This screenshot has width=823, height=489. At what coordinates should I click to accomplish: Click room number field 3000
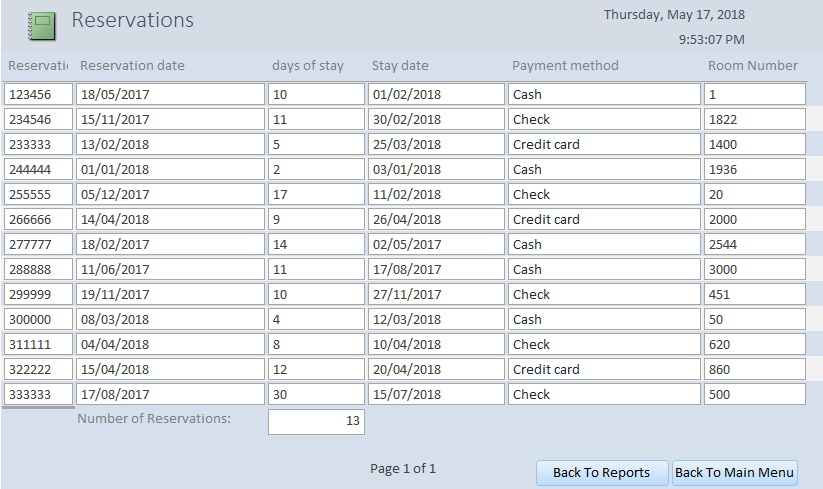tap(753, 269)
